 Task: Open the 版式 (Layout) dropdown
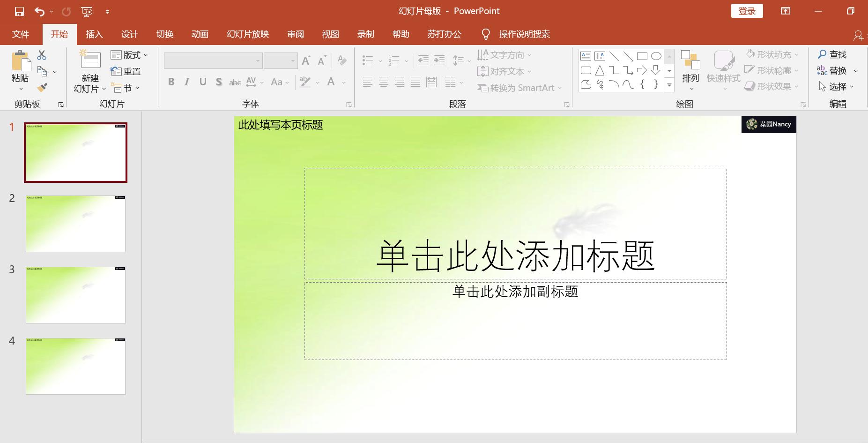point(130,54)
